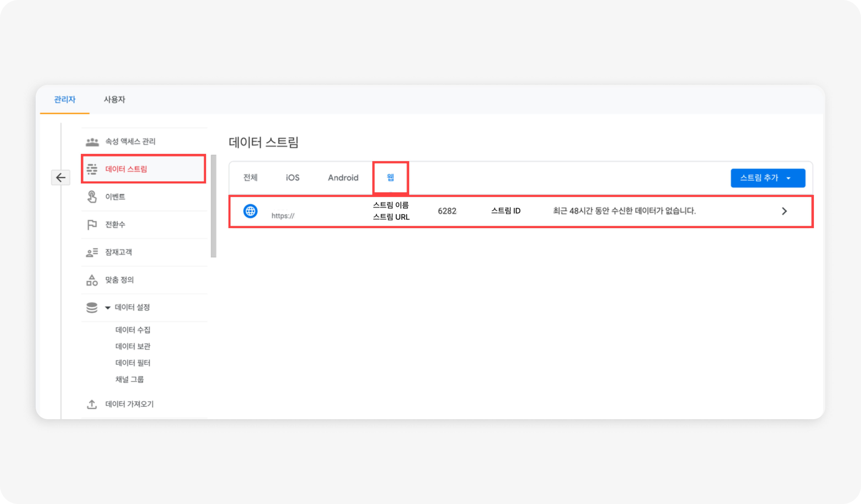Open 잠재고객 sidebar item
861x504 pixels.
[x=144, y=252]
